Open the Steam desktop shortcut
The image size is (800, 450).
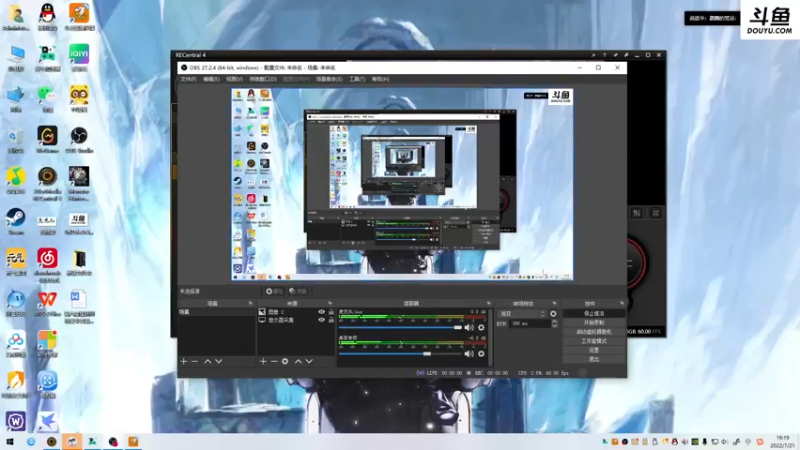pyautogui.click(x=16, y=221)
